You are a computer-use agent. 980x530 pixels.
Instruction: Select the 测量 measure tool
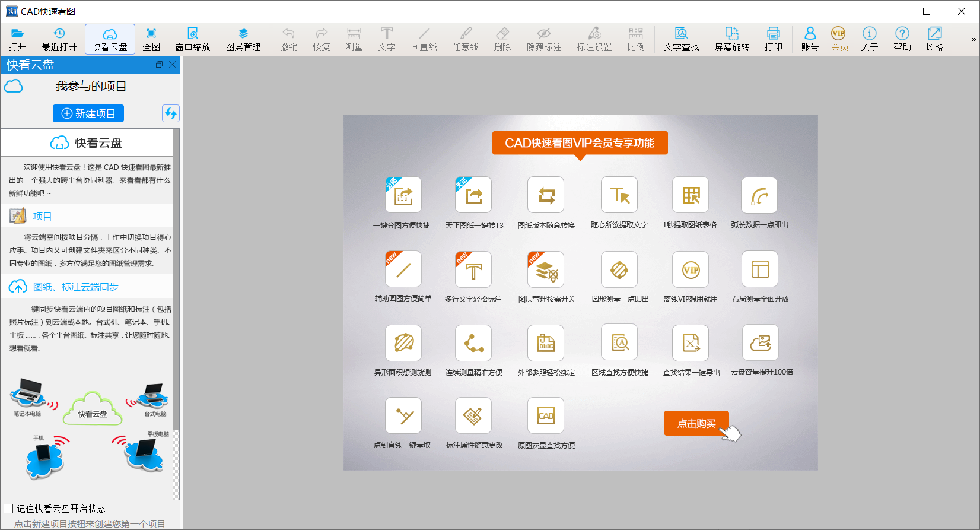tap(354, 40)
